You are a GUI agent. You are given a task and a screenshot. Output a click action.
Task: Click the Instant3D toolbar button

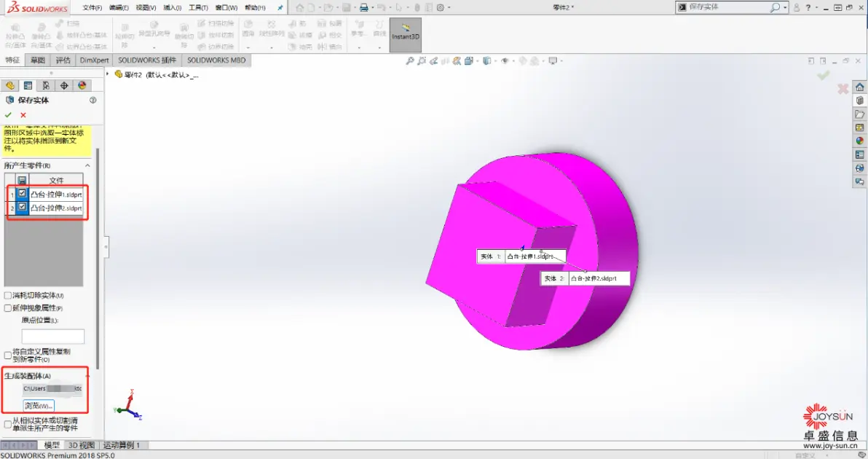pyautogui.click(x=405, y=34)
